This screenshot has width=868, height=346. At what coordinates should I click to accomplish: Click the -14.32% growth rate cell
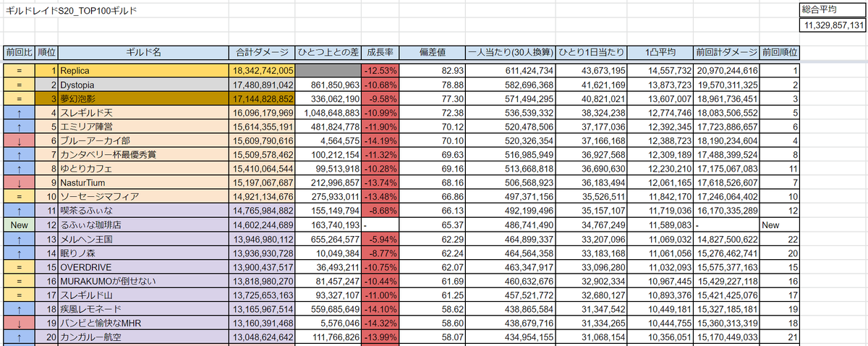380,322
